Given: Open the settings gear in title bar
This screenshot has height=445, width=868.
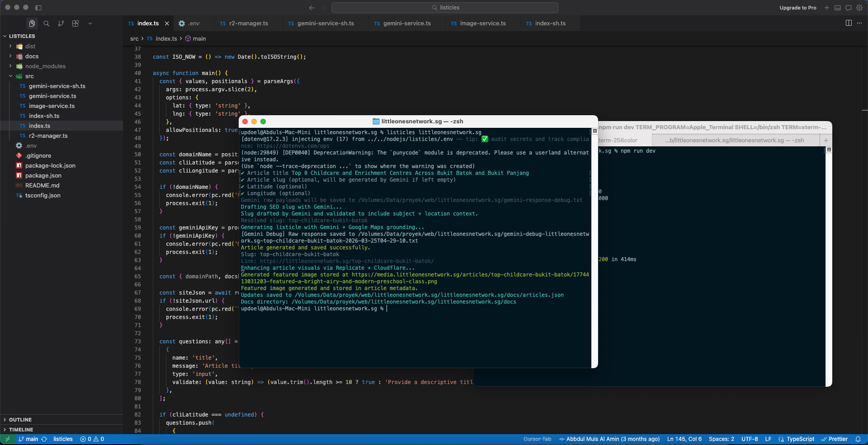Looking at the screenshot, I should [x=859, y=8].
